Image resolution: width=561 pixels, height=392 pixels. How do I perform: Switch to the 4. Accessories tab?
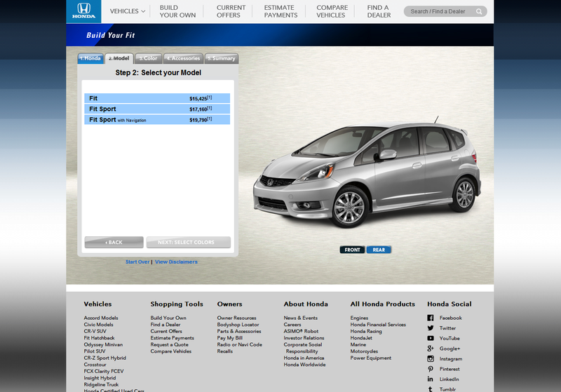tap(184, 58)
